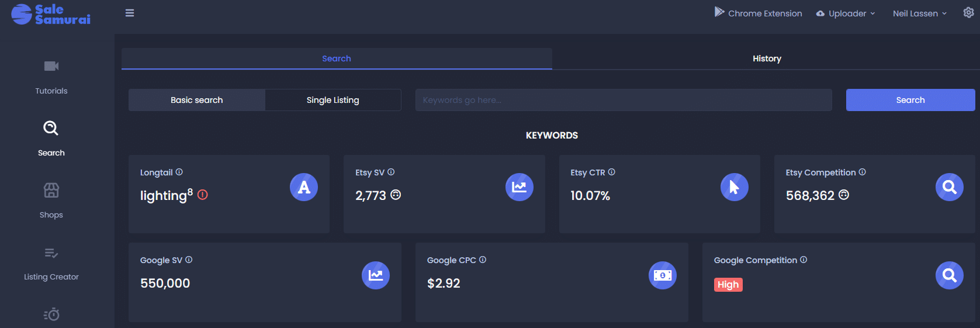This screenshot has height=328, width=980.
Task: Click the 10.07% CTR value
Action: 590,196
